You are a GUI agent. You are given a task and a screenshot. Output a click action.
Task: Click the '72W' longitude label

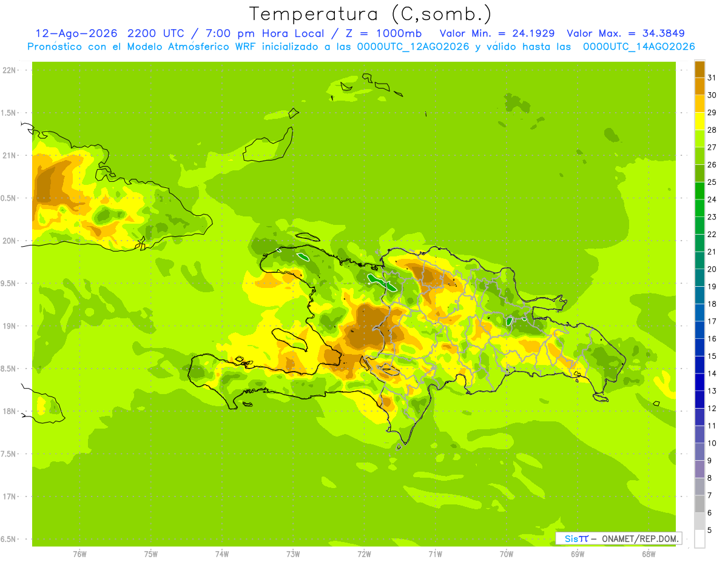364,554
